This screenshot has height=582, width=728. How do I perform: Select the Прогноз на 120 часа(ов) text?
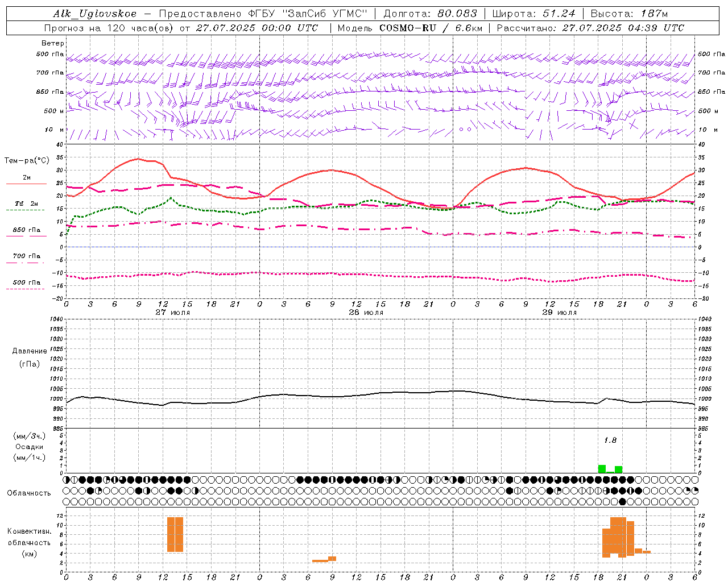pos(110,28)
